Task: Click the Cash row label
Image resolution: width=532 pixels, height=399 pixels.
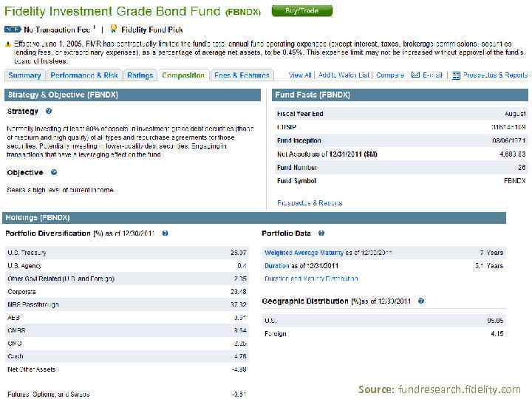Action: pos(16,356)
